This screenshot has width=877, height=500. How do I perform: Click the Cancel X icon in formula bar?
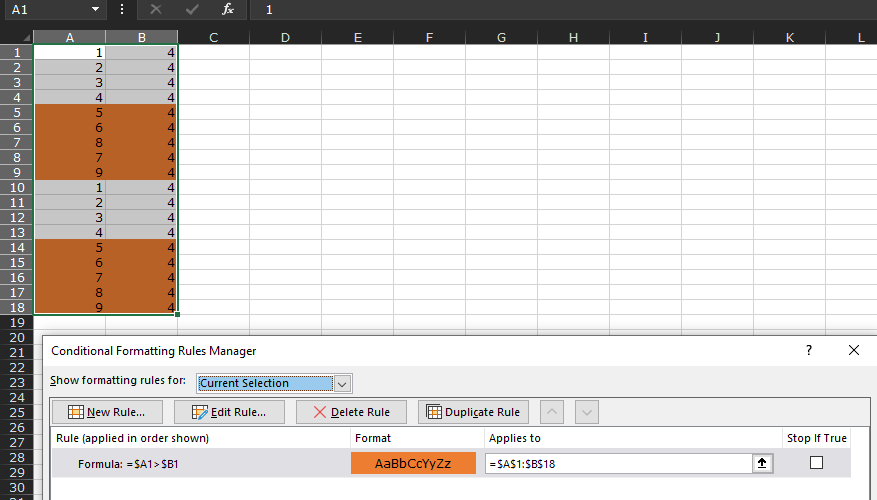(x=156, y=10)
